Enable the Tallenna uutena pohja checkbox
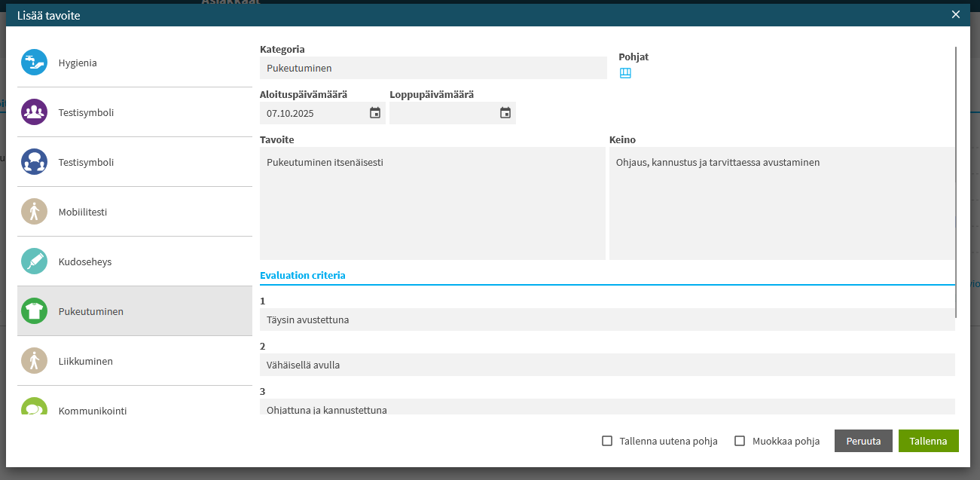 click(607, 441)
